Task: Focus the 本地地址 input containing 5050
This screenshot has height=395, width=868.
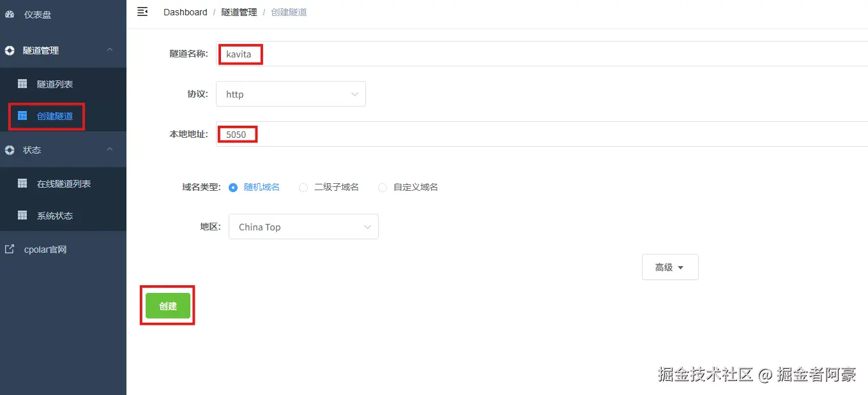Action: [x=542, y=134]
